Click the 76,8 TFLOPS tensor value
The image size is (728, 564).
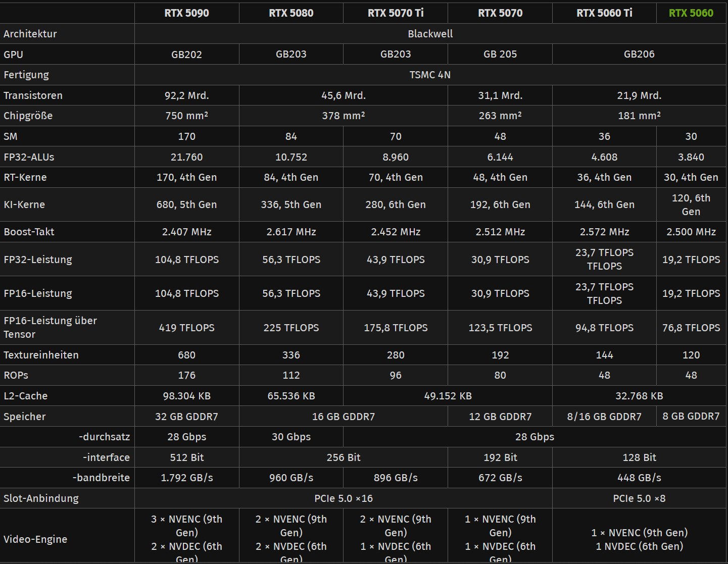pyautogui.click(x=691, y=328)
